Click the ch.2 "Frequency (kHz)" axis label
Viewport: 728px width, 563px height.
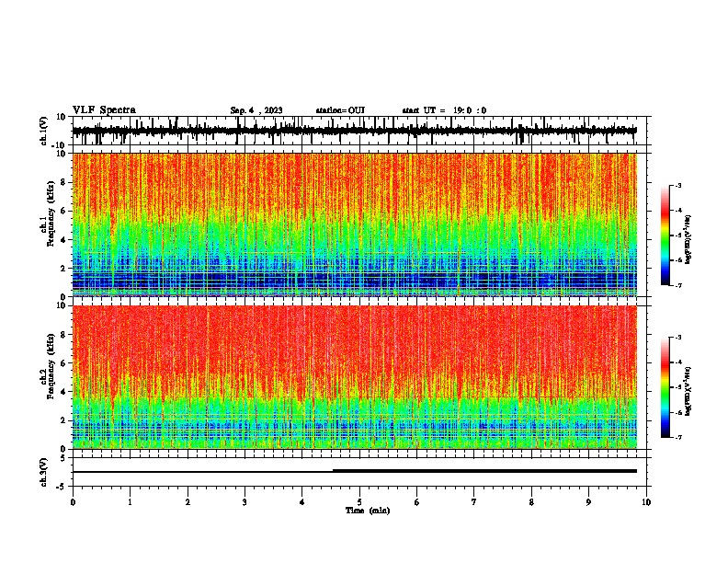click(51, 366)
